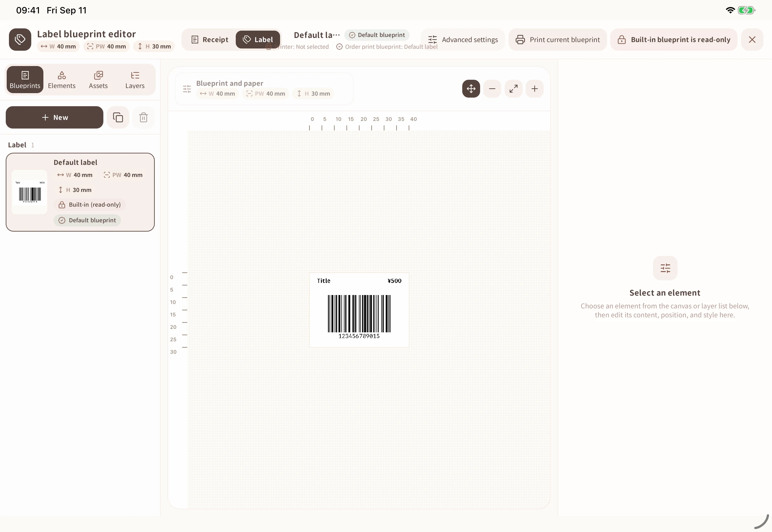The height and width of the screenshot is (532, 772).
Task: Select the Title text element on the label
Action: (x=324, y=281)
